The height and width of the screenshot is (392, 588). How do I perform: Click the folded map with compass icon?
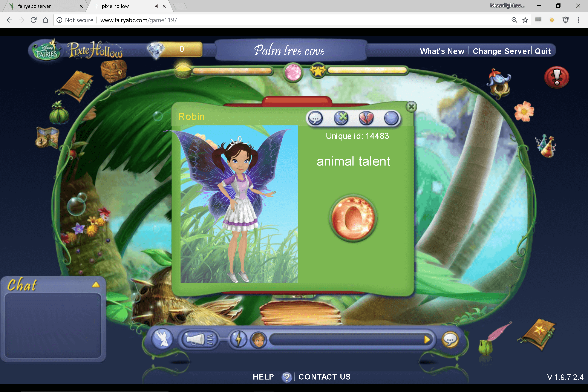click(47, 138)
